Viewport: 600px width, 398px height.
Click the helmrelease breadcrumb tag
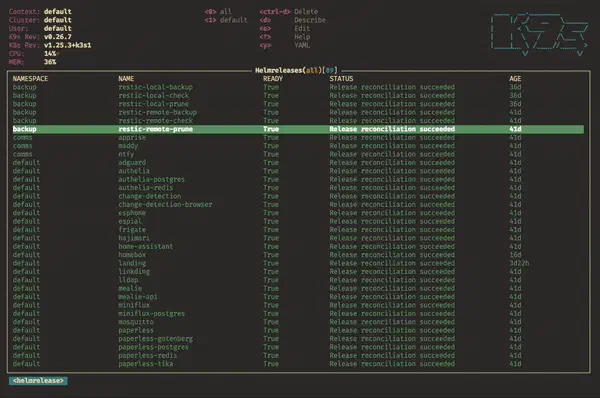[x=38, y=381]
